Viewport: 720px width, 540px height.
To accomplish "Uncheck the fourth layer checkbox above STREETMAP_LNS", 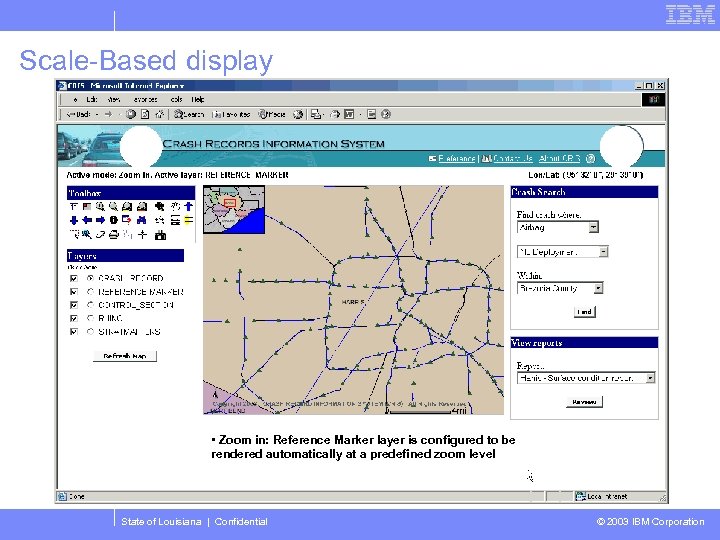I will coord(73,318).
